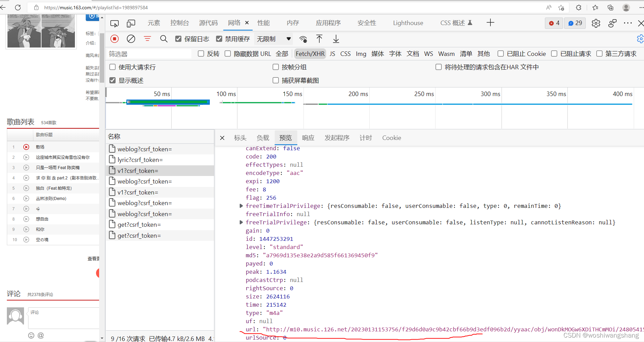The image size is (644, 342).
Task: Open the browser collections icon
Action: [x=610, y=8]
